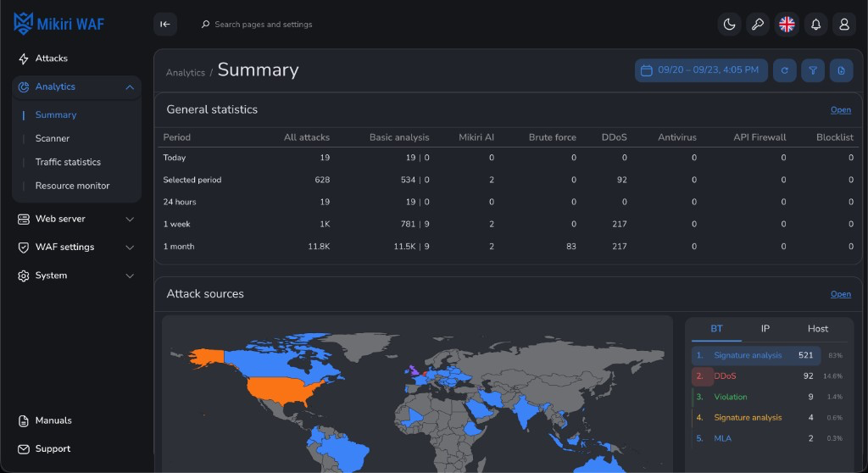Viewport: 868px width, 473px height.
Task: Open Attack sources link
Action: click(x=840, y=294)
